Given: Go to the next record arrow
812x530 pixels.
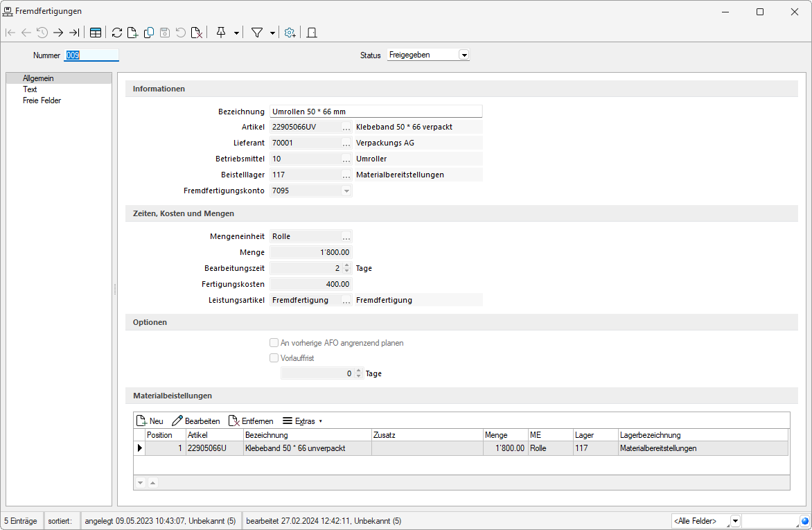Looking at the screenshot, I should point(58,33).
